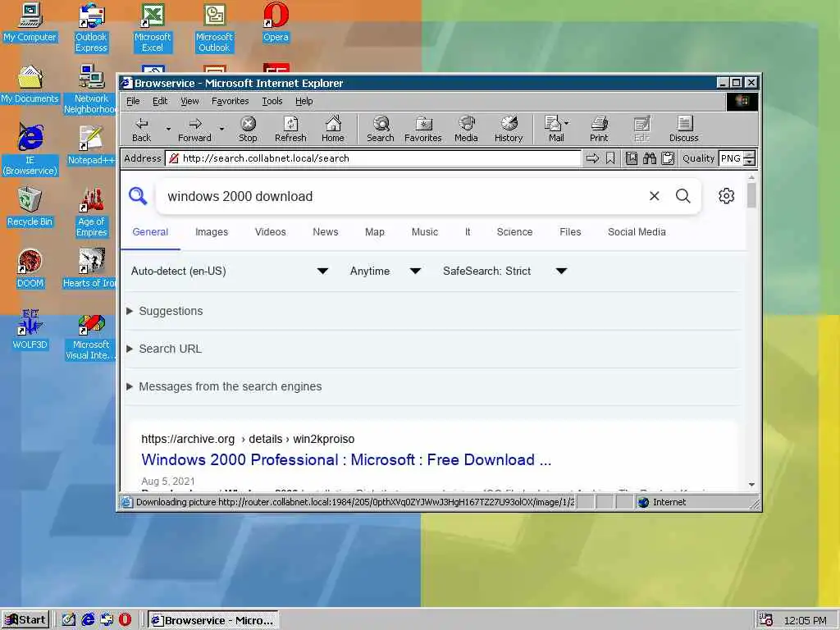Open the Auto-detect (en-US) language dropdown
Viewport: 840px width, 630px height.
230,271
